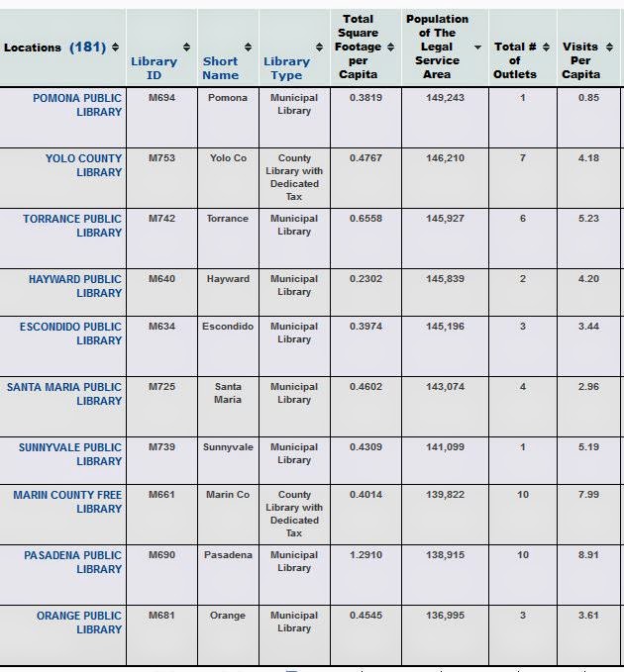Click the Locations header text
The image size is (624, 672).
pyautogui.click(x=33, y=48)
